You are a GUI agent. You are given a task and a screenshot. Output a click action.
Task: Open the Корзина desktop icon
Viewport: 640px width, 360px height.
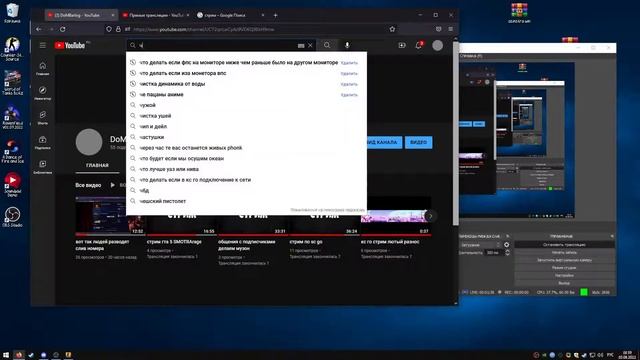[x=12, y=13]
